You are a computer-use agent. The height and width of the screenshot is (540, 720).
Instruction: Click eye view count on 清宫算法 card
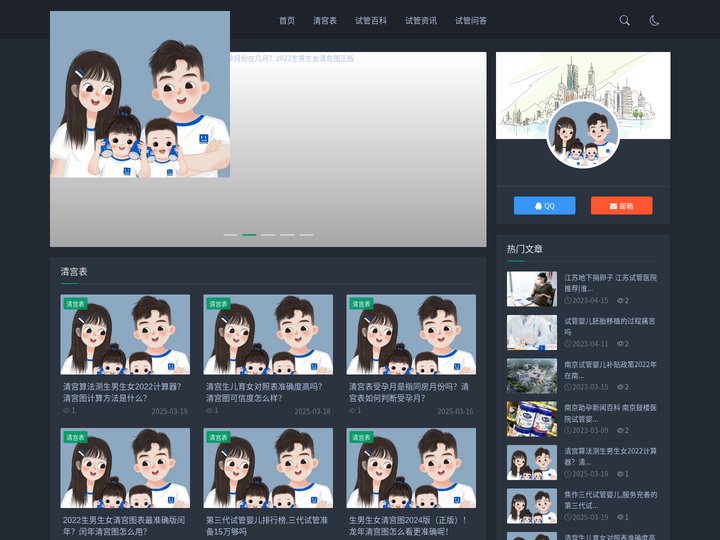tap(69, 411)
